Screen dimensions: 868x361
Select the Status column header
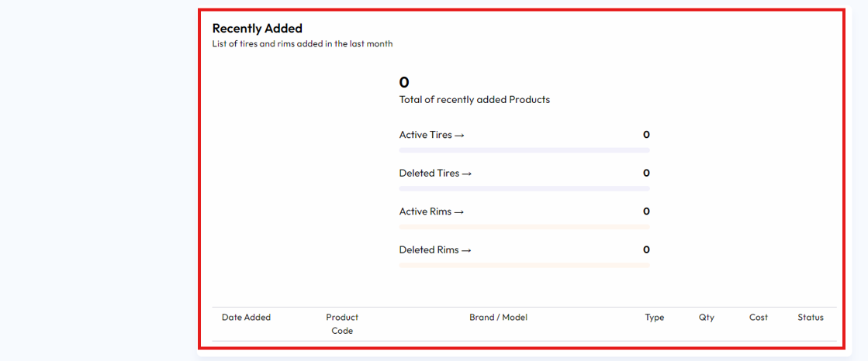(x=811, y=318)
